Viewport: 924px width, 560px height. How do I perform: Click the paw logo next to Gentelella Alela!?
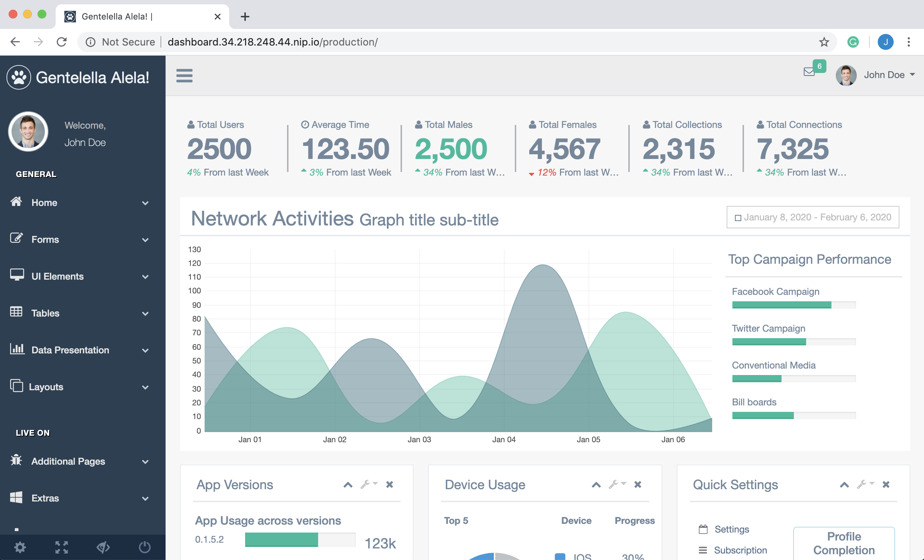(x=20, y=77)
